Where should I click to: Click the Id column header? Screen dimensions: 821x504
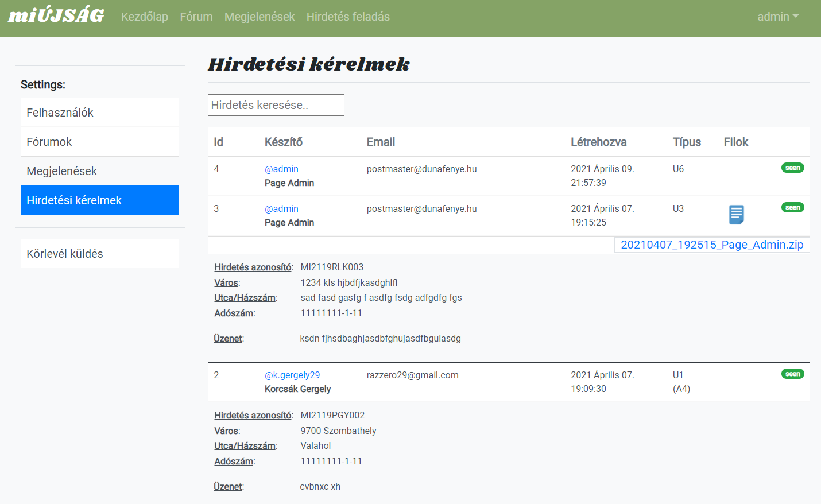218,142
